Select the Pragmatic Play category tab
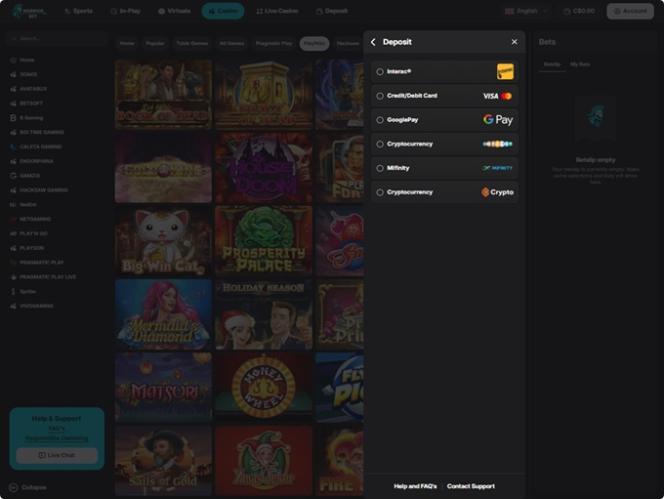Viewport: 664px width, 499px height. point(274,43)
